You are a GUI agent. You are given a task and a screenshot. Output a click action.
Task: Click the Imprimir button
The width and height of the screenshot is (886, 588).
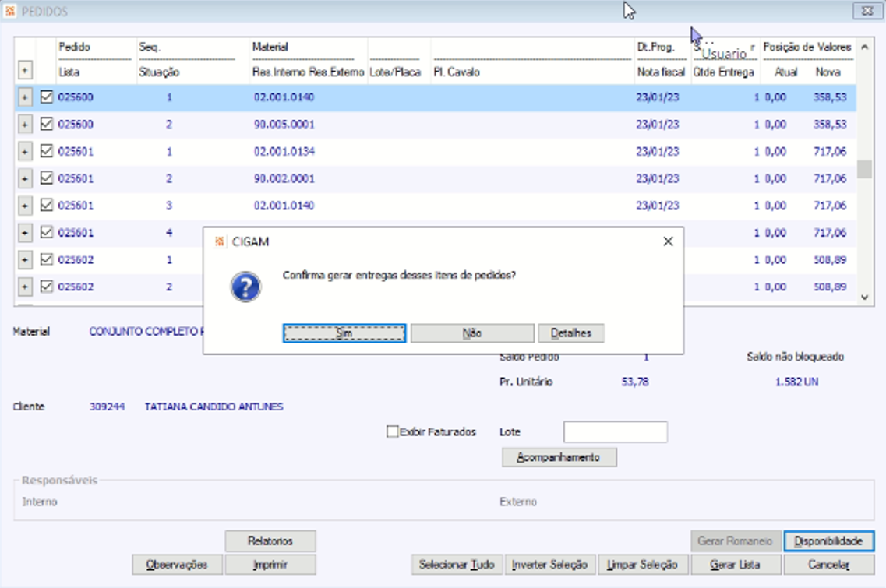[270, 565]
